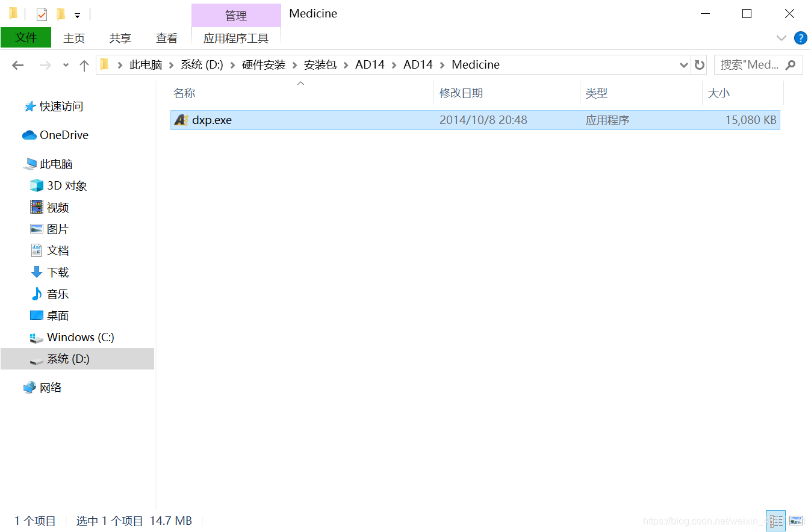Click the search box field
Image resolution: width=811 pixels, height=532 pixels.
(x=750, y=64)
